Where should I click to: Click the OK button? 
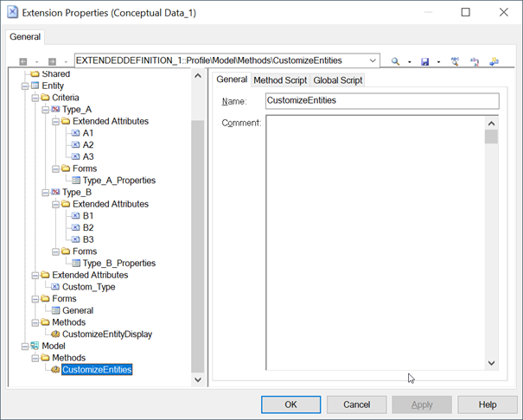tap(290, 404)
